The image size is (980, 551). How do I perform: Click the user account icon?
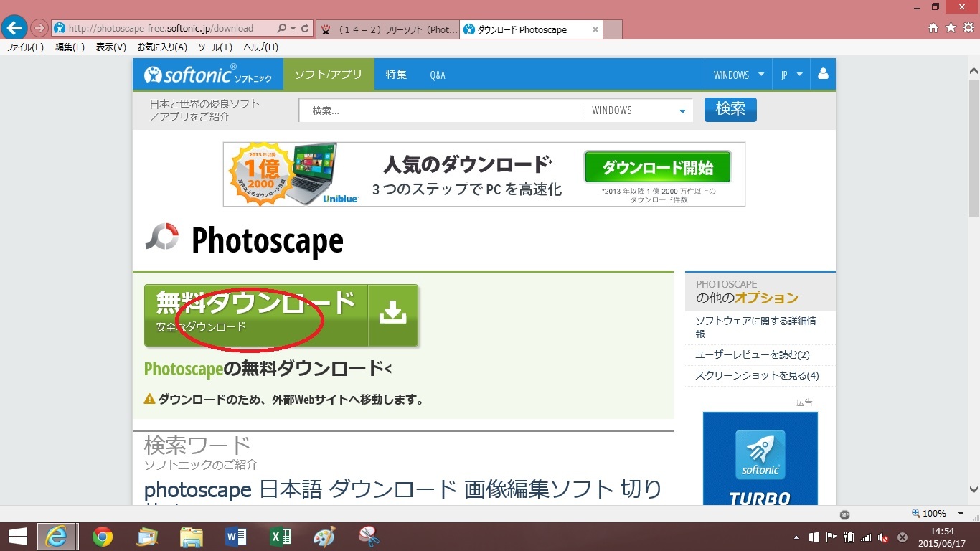point(823,75)
